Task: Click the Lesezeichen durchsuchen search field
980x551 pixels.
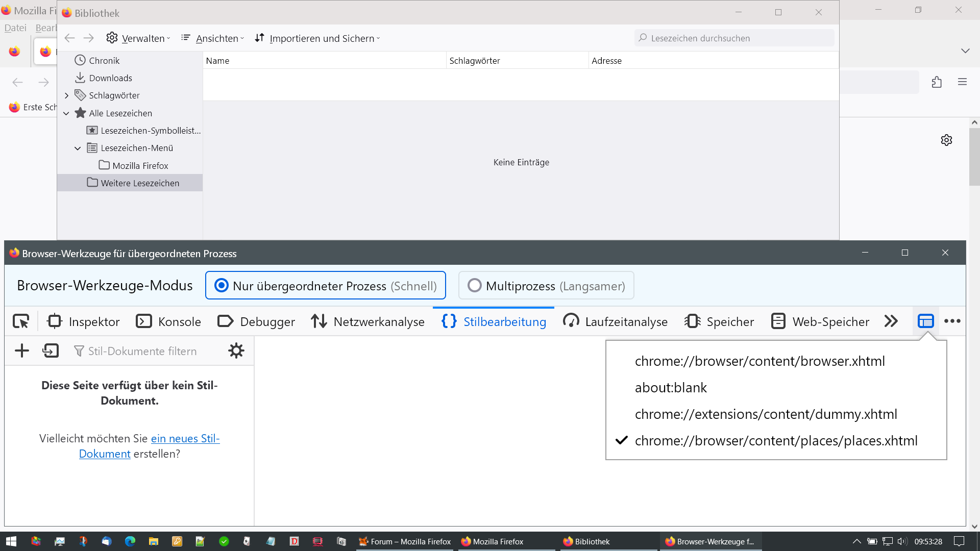Action: coord(735,38)
